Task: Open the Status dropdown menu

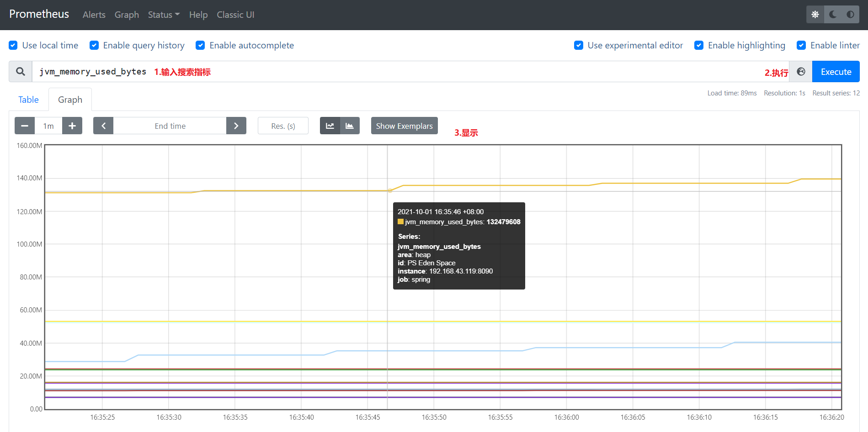Action: 163,15
